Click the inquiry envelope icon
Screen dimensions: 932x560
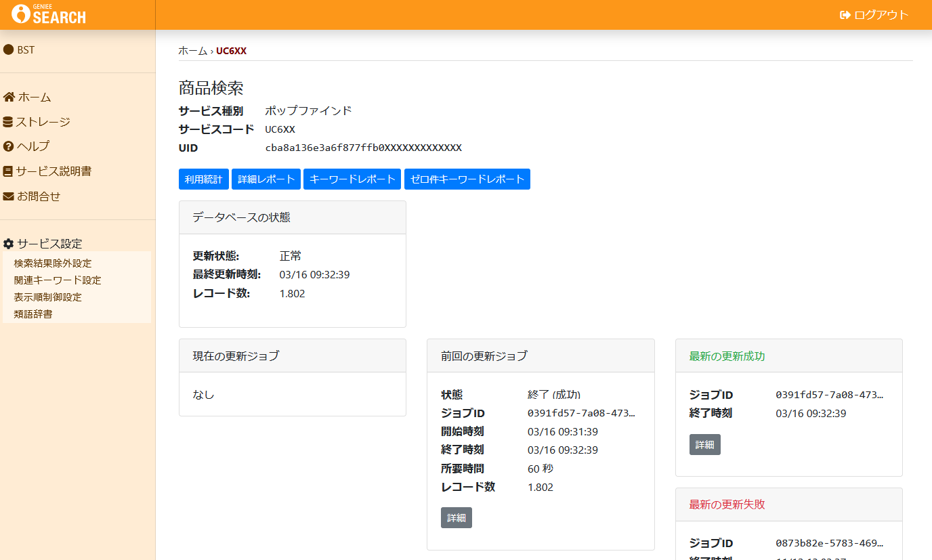9,196
